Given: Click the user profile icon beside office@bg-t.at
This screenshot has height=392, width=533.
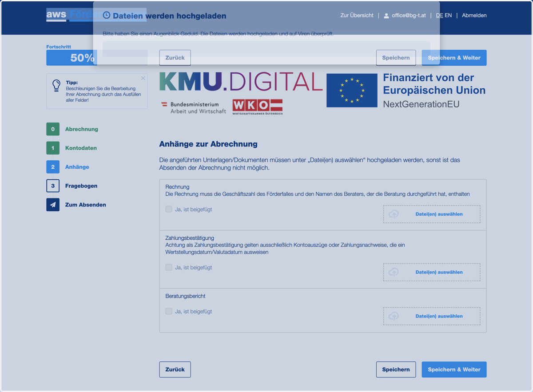Looking at the screenshot, I should click(x=386, y=16).
